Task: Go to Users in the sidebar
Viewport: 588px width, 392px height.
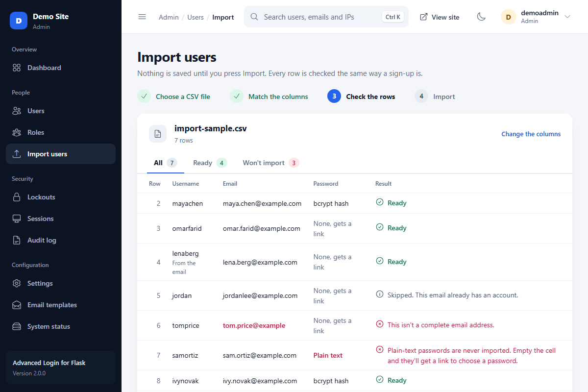Action: pyautogui.click(x=61, y=111)
